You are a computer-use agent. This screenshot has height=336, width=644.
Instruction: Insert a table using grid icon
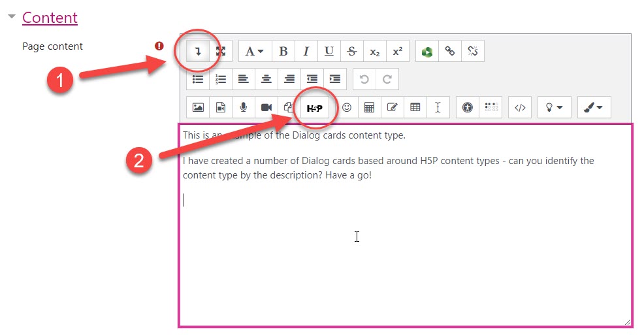[415, 107]
